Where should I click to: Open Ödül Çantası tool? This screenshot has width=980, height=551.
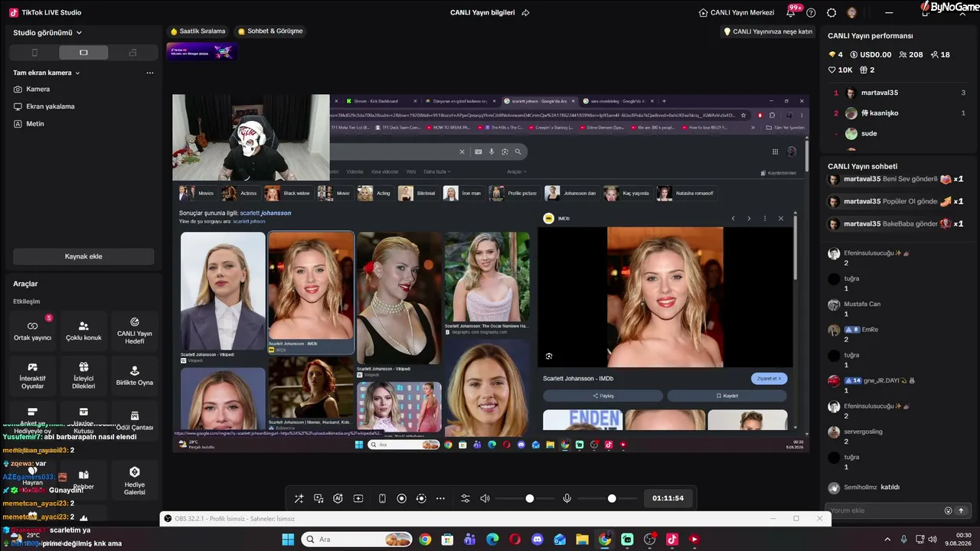[135, 419]
